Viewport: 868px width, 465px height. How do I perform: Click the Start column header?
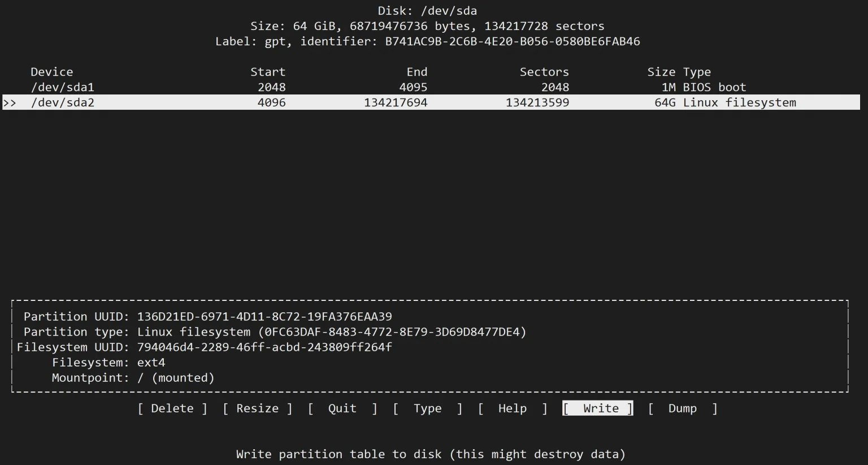tap(268, 72)
